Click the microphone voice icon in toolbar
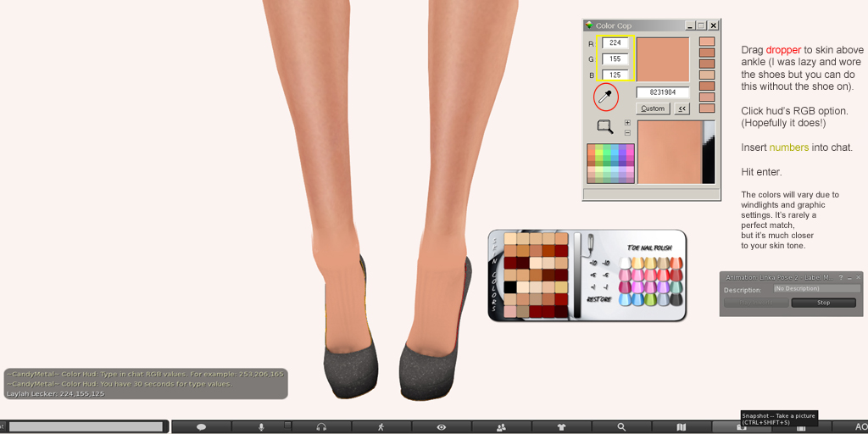Image resolution: width=868 pixels, height=434 pixels. coord(261,427)
